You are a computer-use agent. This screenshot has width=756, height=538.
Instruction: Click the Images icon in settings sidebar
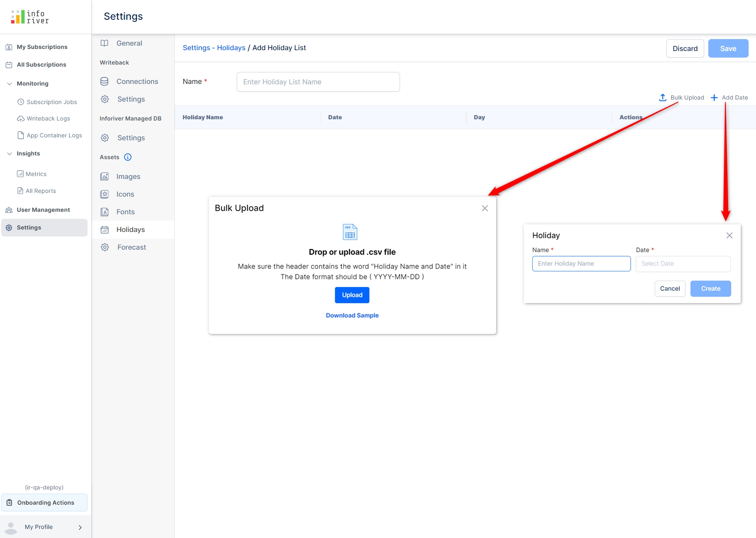coord(104,176)
